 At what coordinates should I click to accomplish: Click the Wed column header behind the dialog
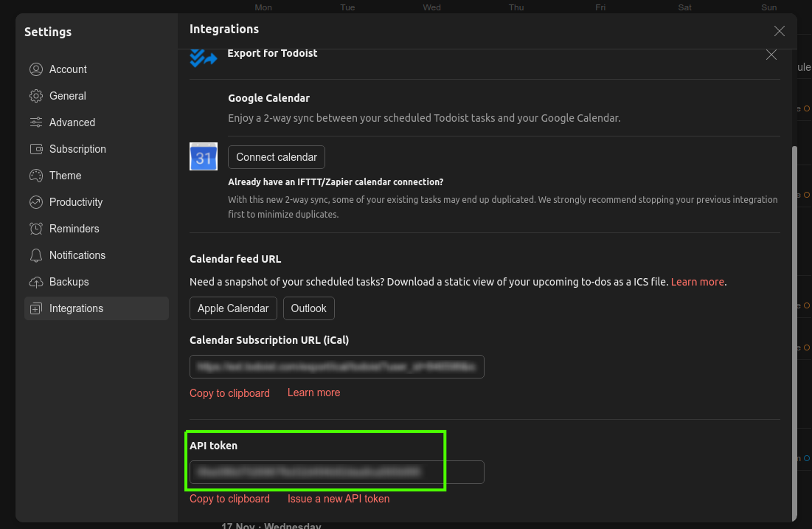point(432,7)
